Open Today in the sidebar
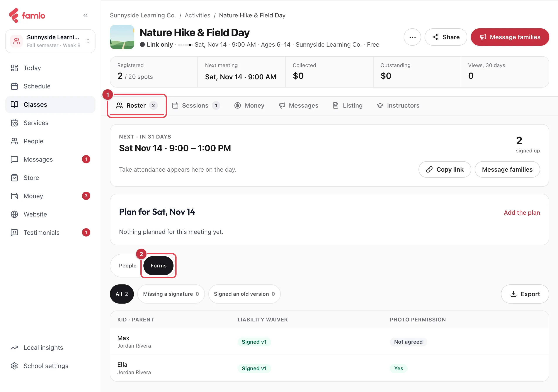The width and height of the screenshot is (558, 392). point(50,68)
